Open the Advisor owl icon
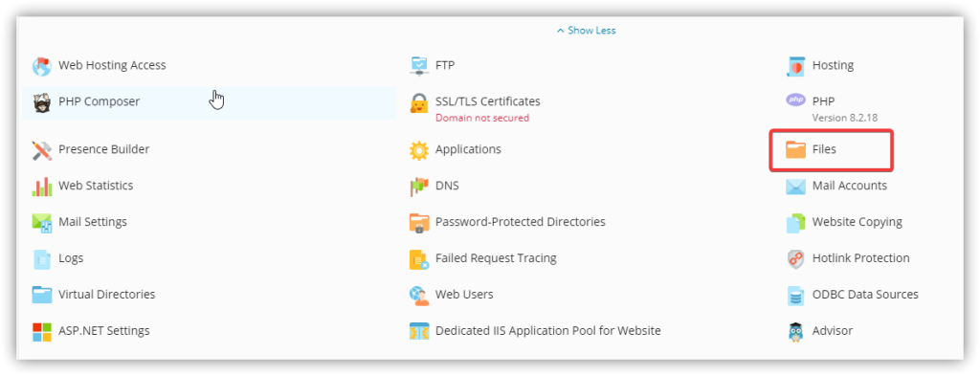Screen dimensions: 980x376 tap(795, 332)
